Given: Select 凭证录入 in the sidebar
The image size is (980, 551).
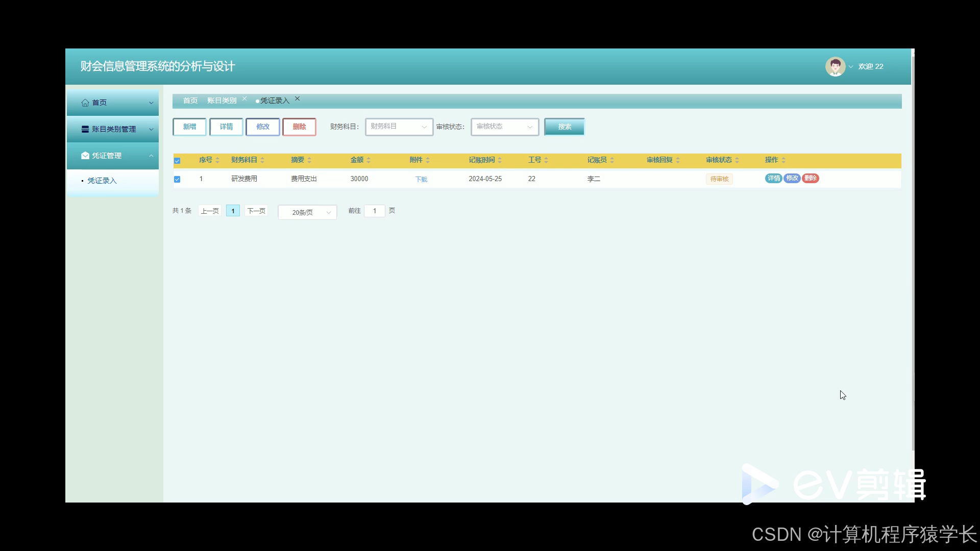Looking at the screenshot, I should point(102,181).
